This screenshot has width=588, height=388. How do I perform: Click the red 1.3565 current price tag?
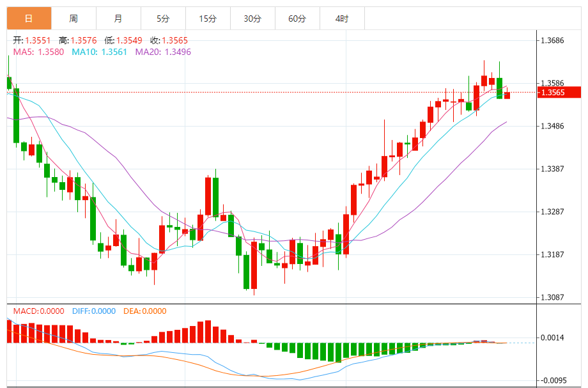coord(559,92)
